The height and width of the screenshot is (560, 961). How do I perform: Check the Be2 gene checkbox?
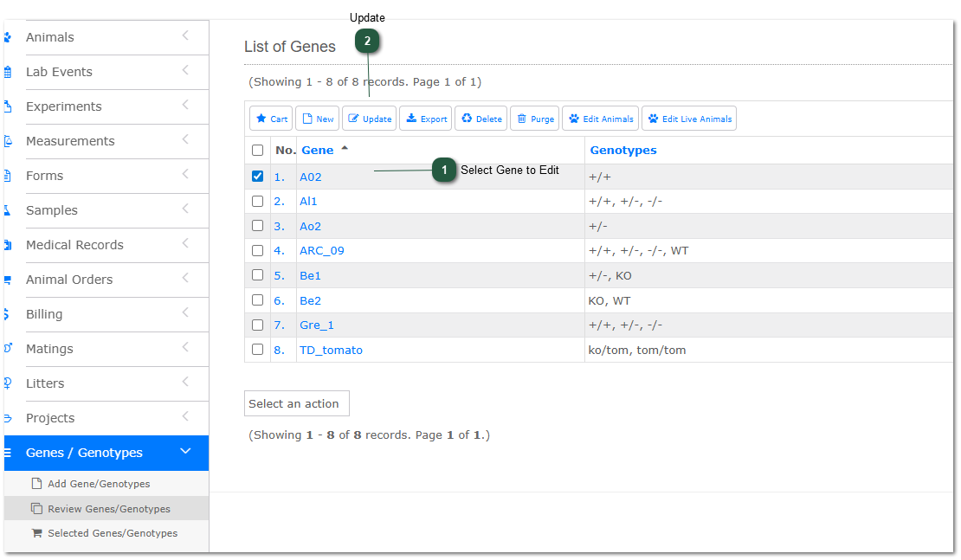257,300
